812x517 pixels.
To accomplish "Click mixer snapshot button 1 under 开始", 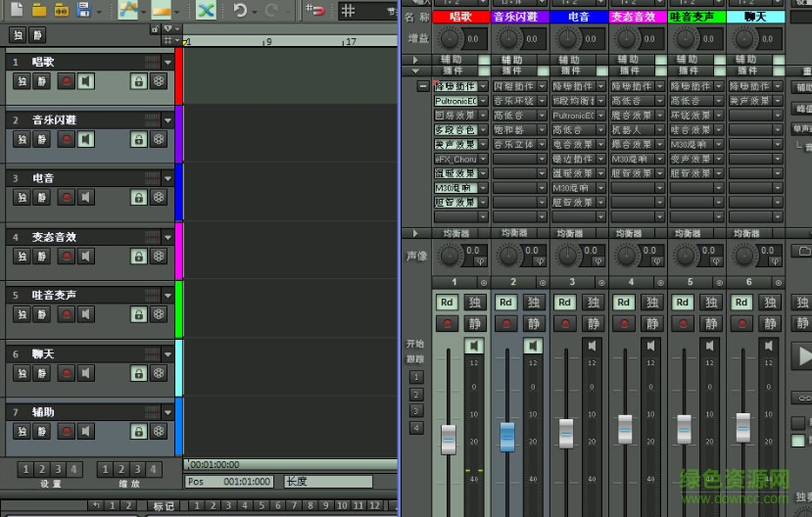I will tap(416, 377).
